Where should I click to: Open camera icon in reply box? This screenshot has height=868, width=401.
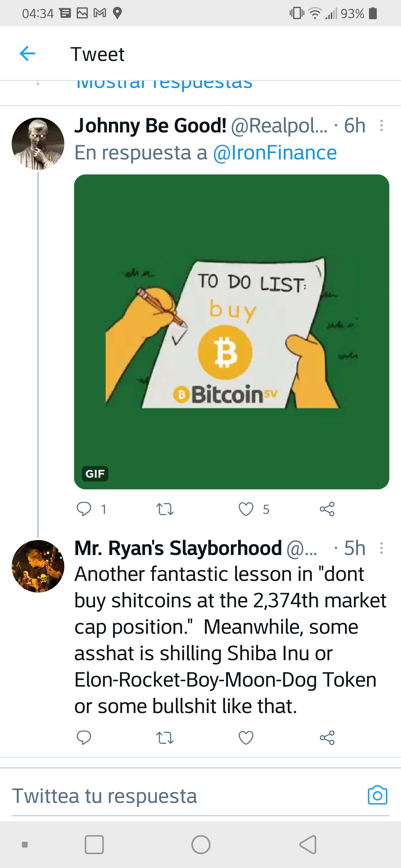[x=377, y=796]
